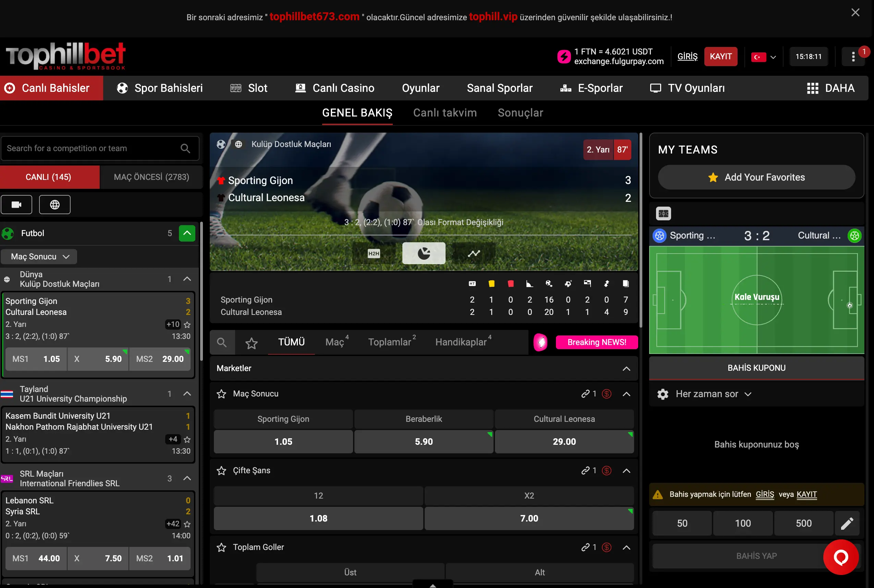Select Beraberlik 5.90 odds
Image resolution: width=874 pixels, height=588 pixels.
[x=424, y=442]
